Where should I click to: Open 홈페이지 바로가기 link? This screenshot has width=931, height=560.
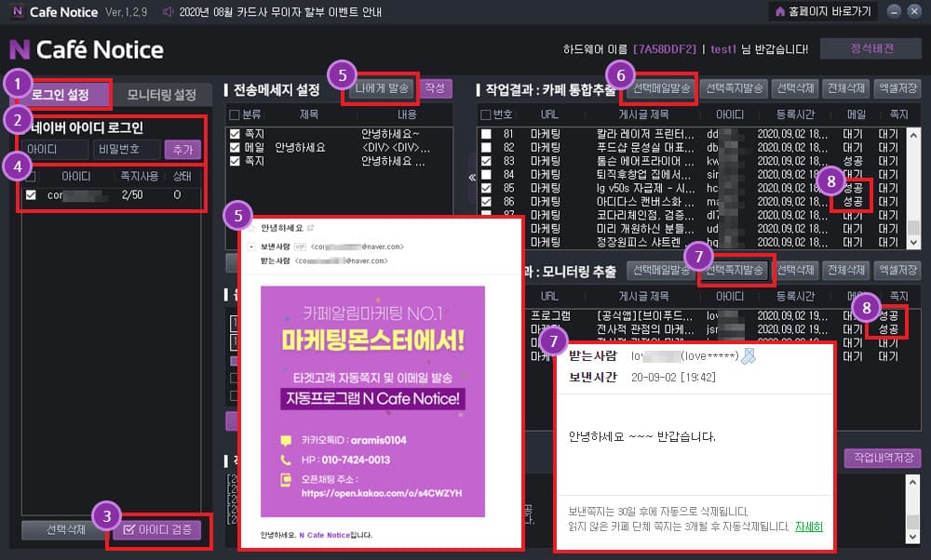pos(823,12)
